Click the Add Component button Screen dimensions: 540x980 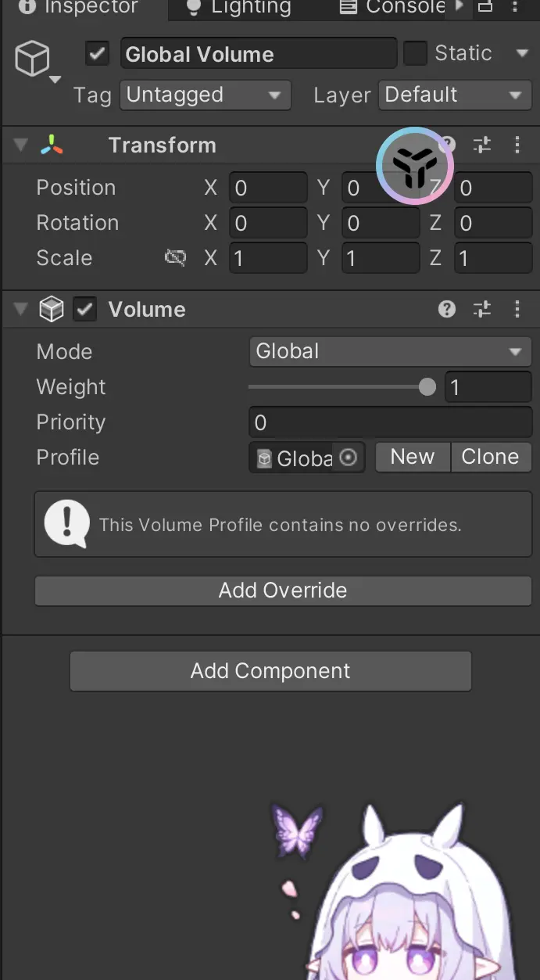[270, 671]
